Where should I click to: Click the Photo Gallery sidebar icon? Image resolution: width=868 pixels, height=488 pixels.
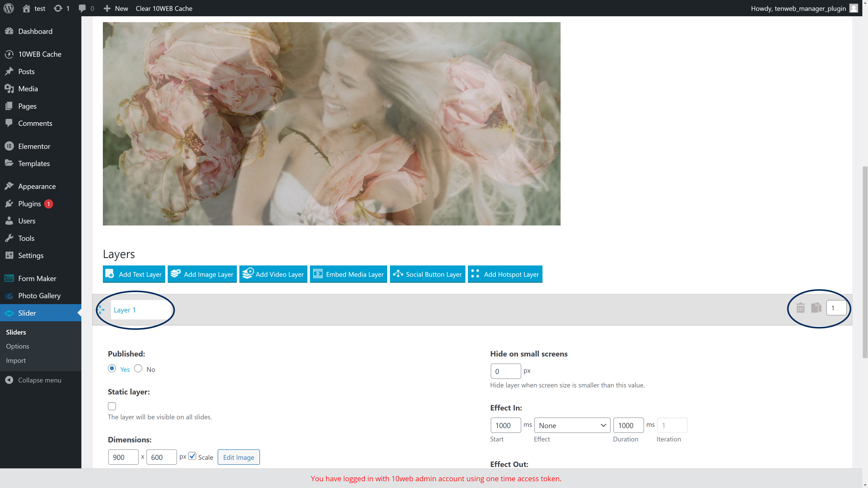pos(9,296)
